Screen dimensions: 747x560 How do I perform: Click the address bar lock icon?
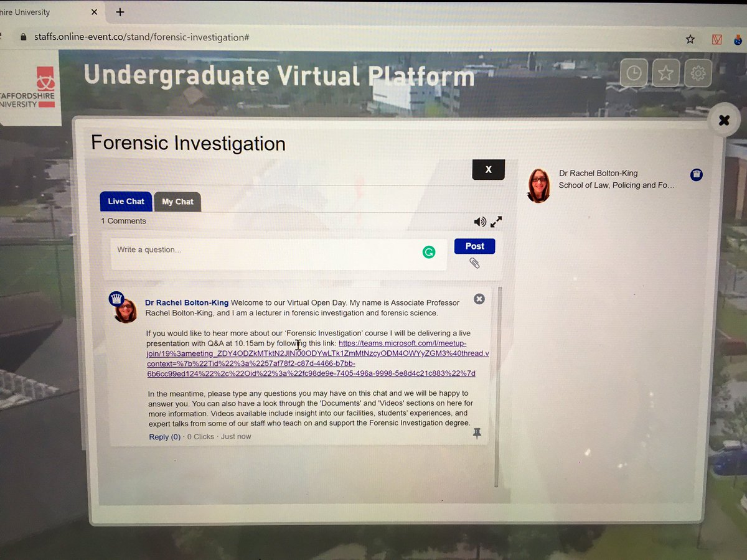pos(24,37)
